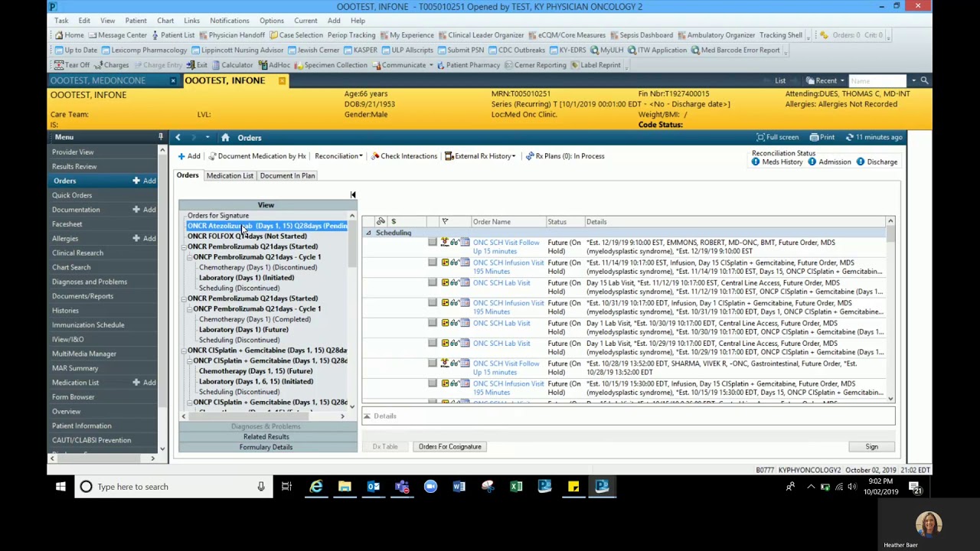Viewport: 980px width, 551px height.
Task: Open Results Review from the left Menu
Action: coord(74,166)
